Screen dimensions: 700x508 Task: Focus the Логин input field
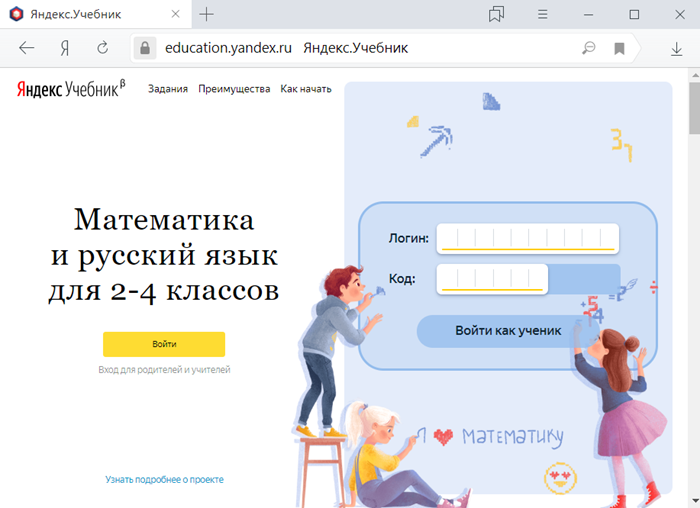pyautogui.click(x=528, y=239)
